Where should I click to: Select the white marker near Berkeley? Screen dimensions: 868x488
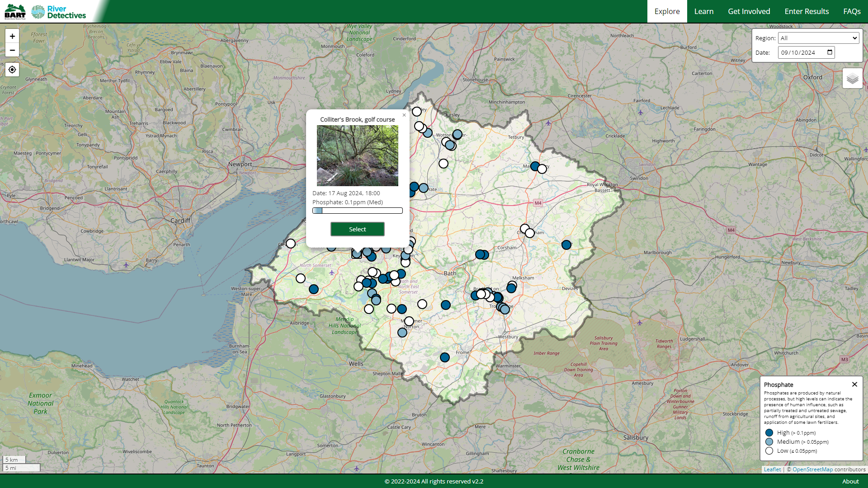click(417, 112)
